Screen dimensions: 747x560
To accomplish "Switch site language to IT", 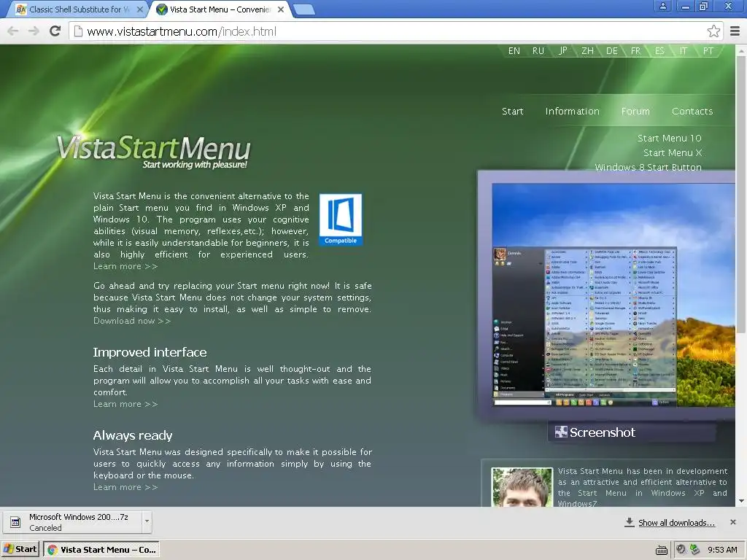I will tap(684, 51).
